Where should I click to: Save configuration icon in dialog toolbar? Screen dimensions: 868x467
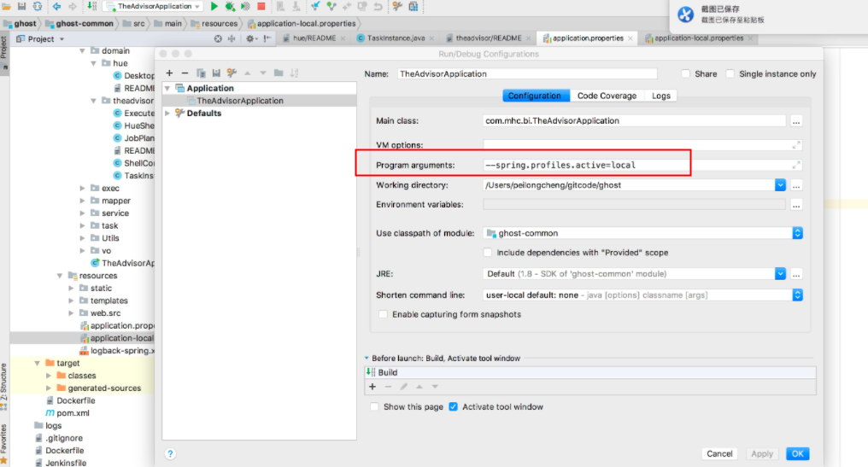[x=216, y=73]
